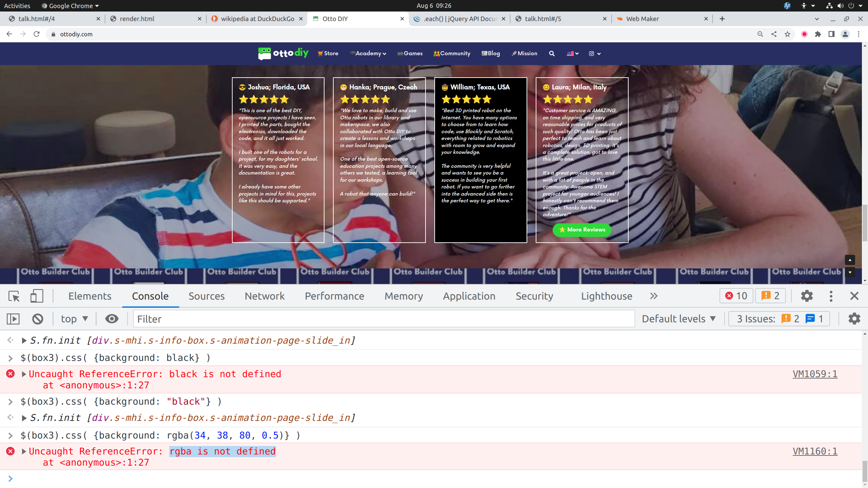This screenshot has width=868, height=488.
Task: Open the Chrome extensions puzzle icon
Action: 818,34
